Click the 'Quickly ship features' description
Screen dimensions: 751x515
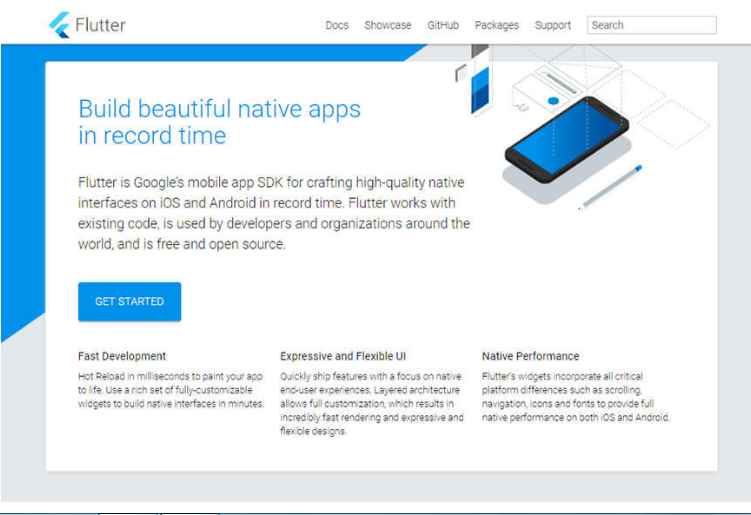click(372, 403)
